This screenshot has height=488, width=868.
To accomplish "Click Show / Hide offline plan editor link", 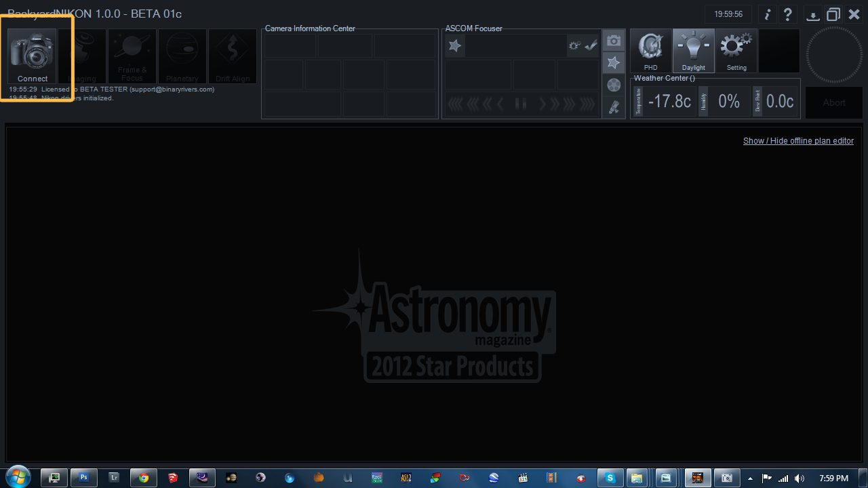I will (x=798, y=141).
